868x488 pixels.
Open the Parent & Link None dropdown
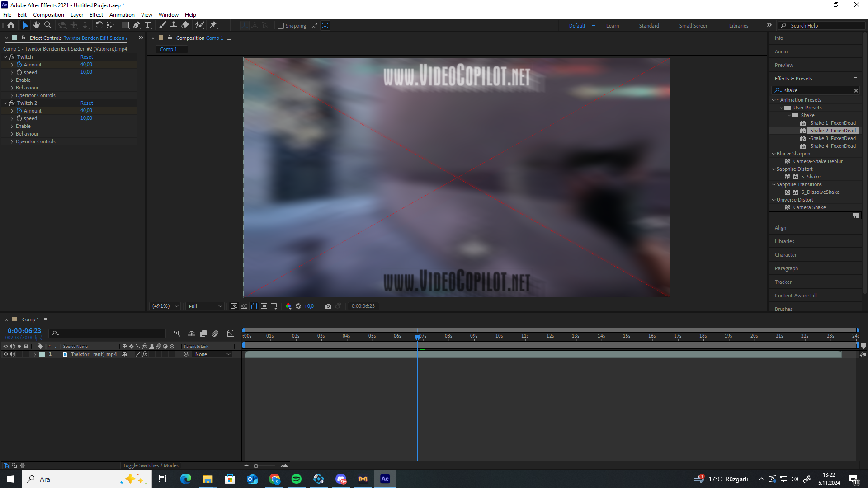click(212, 355)
